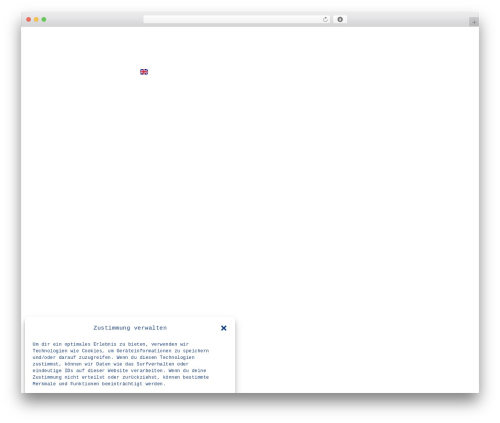This screenshot has height=423, width=500.
Task: Click the yellow minimize window button
Action: point(36,19)
